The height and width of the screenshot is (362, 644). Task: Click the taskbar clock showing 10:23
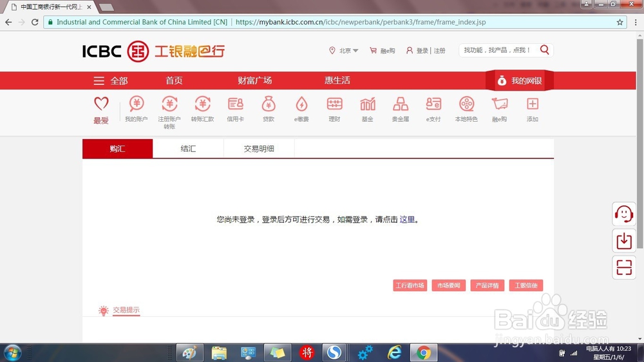click(609, 352)
